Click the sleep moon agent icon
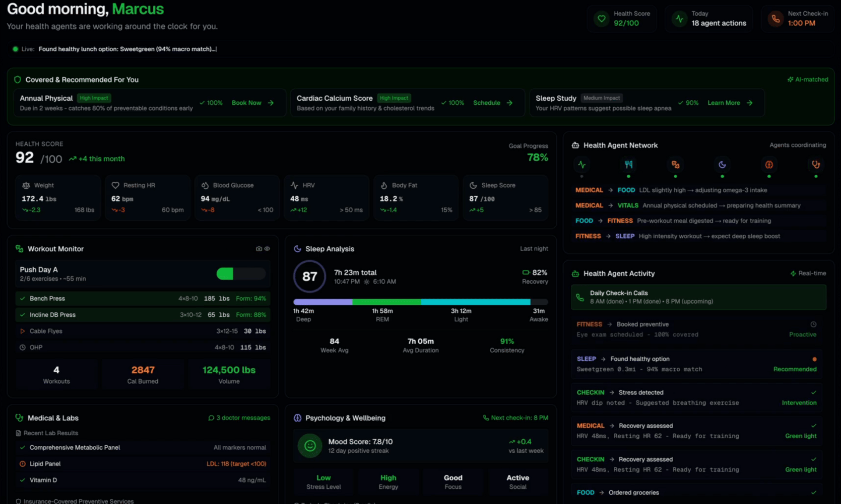841x504 pixels. point(722,165)
